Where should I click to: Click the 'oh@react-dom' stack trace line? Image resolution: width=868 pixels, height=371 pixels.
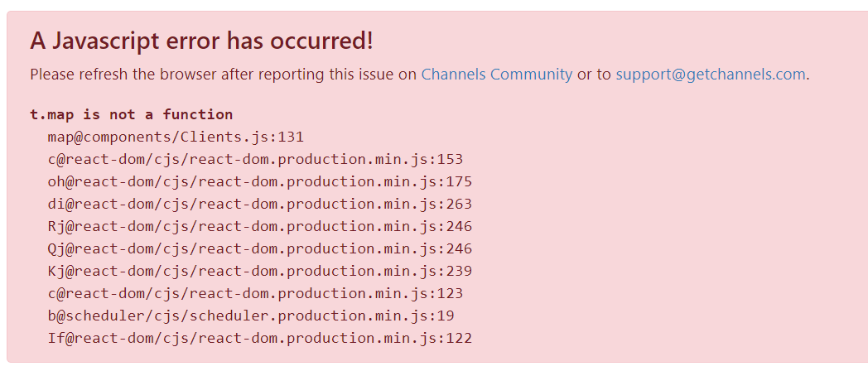(259, 181)
